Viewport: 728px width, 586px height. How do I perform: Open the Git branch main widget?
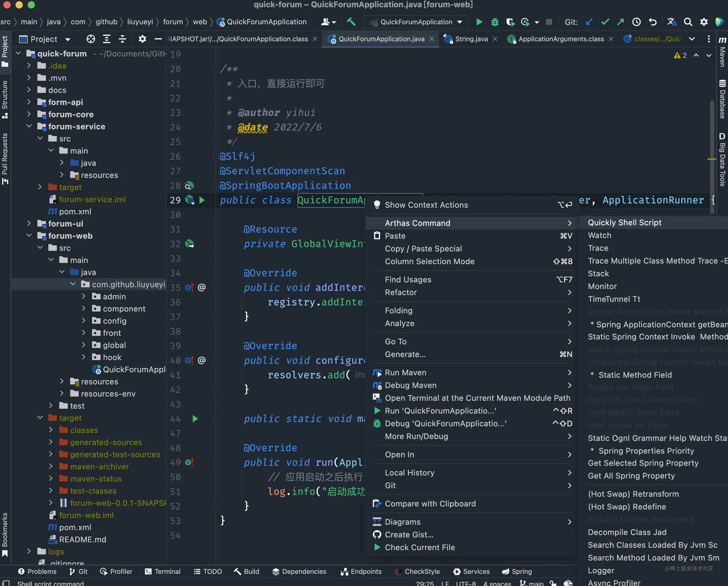532,583
